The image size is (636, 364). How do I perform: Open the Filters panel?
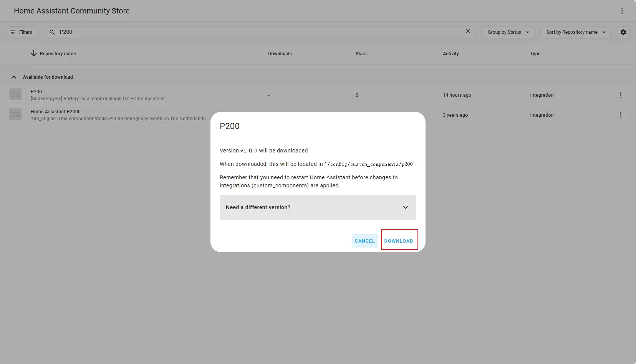click(22, 32)
